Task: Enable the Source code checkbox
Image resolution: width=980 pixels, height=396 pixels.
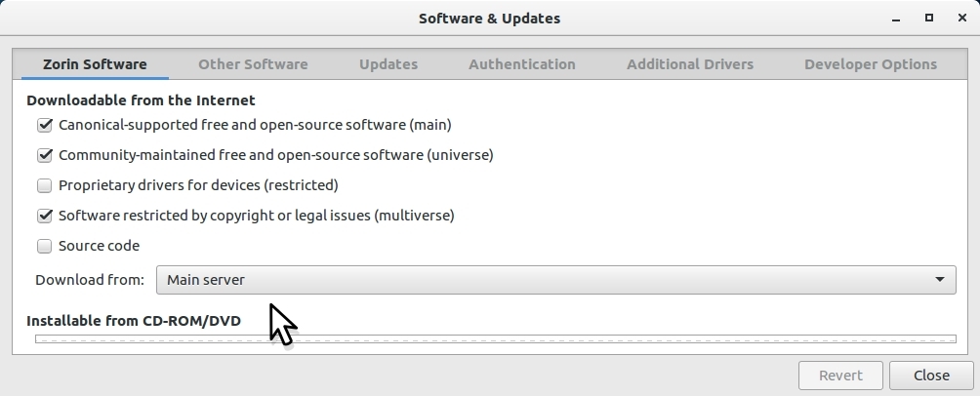Action: 44,246
